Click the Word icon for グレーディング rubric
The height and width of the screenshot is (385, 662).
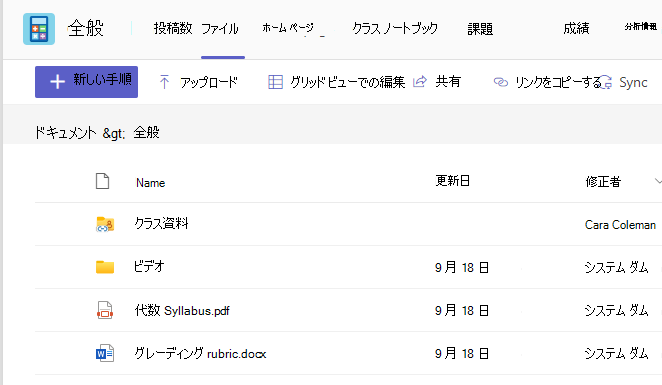pyautogui.click(x=105, y=353)
